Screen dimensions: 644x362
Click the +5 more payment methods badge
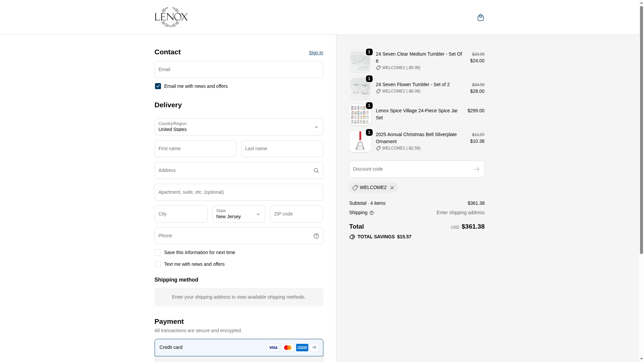click(314, 348)
